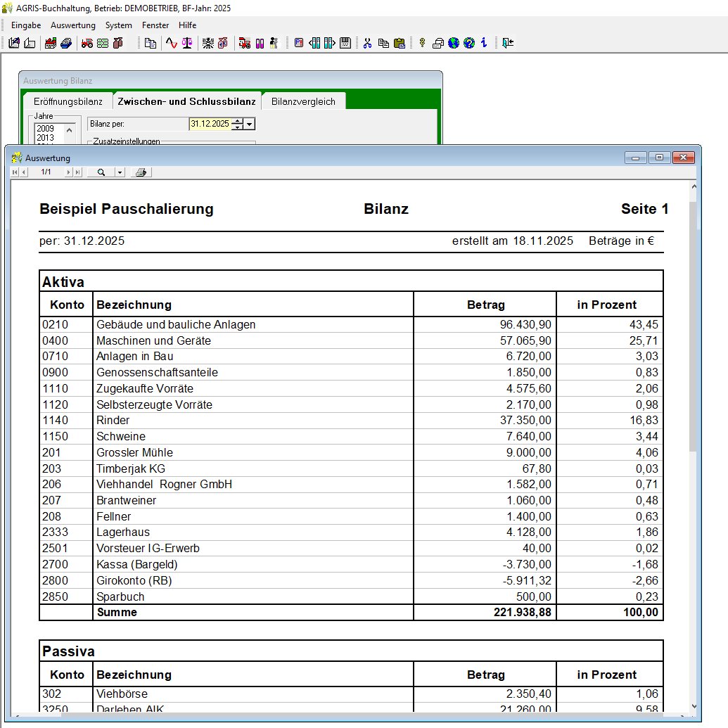The width and height of the screenshot is (728, 728).
Task: Click the scissors cut icon
Action: tap(367, 43)
